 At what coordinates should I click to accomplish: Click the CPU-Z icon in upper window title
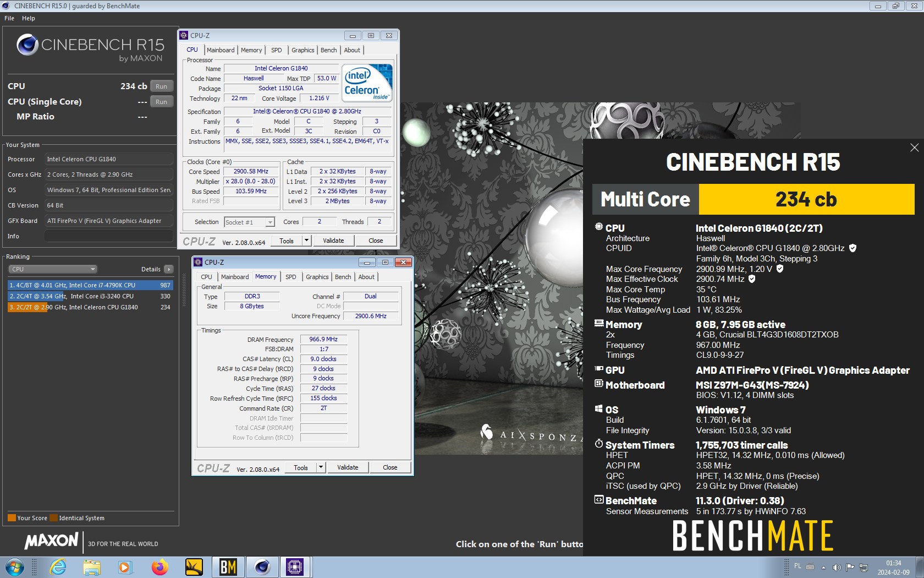184,35
